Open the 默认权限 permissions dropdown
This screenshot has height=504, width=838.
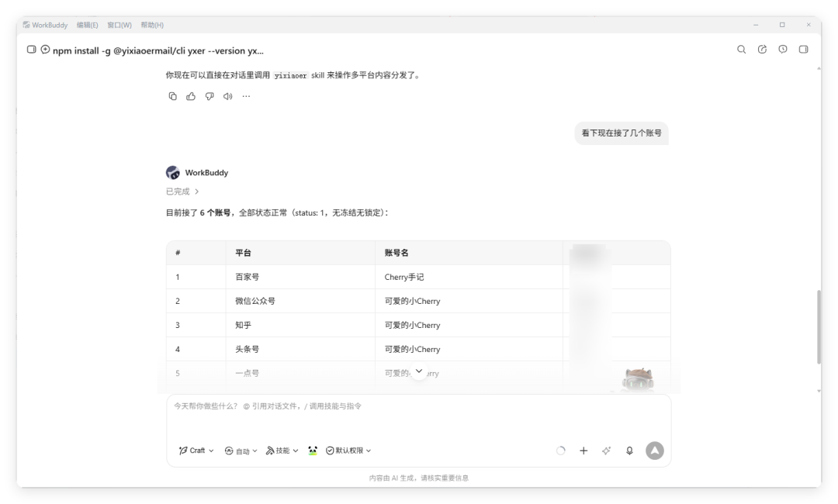click(348, 450)
